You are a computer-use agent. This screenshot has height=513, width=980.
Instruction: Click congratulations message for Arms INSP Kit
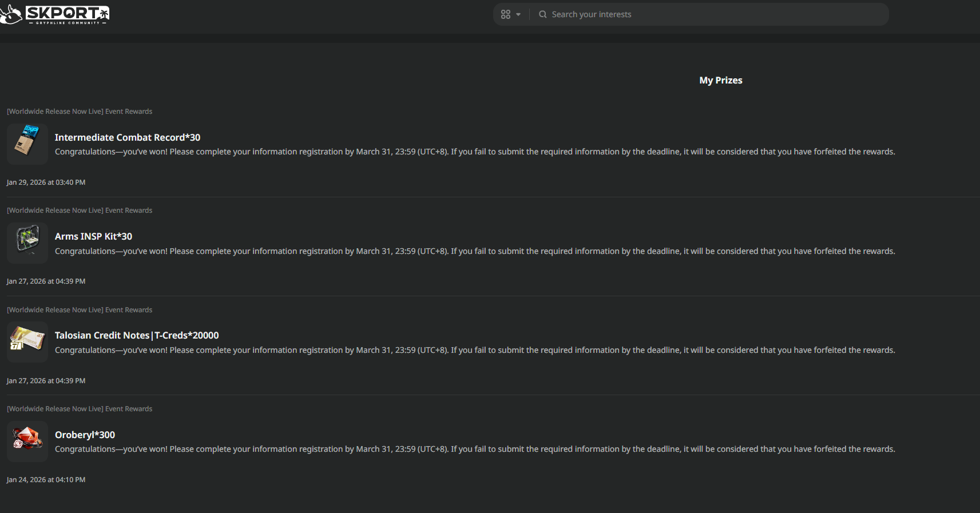click(x=475, y=251)
